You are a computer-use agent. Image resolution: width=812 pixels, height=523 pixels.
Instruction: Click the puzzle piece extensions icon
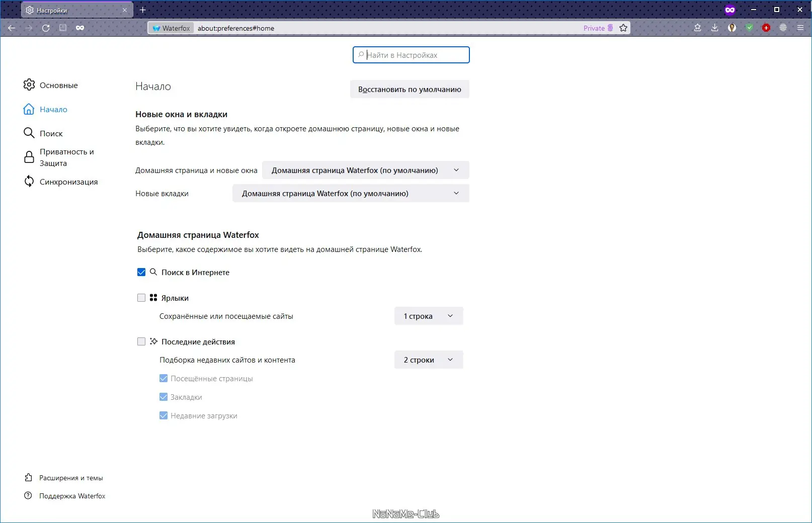coord(29,478)
